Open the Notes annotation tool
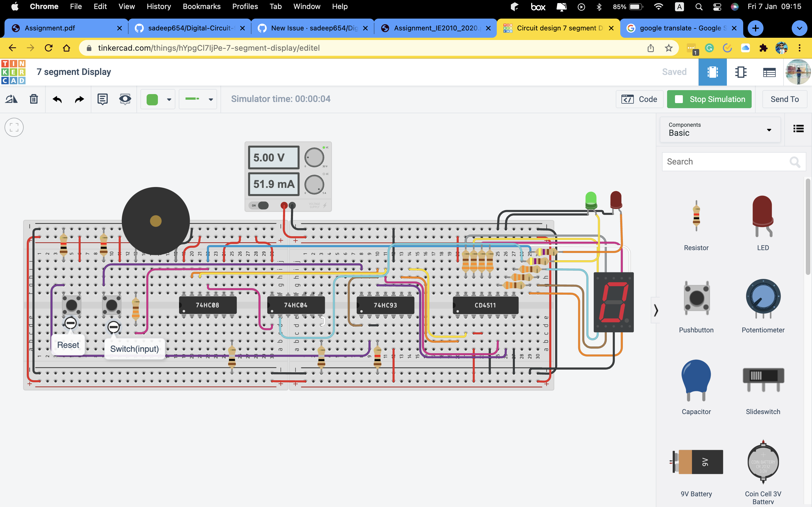Viewport: 812px width, 507px height. (102, 99)
